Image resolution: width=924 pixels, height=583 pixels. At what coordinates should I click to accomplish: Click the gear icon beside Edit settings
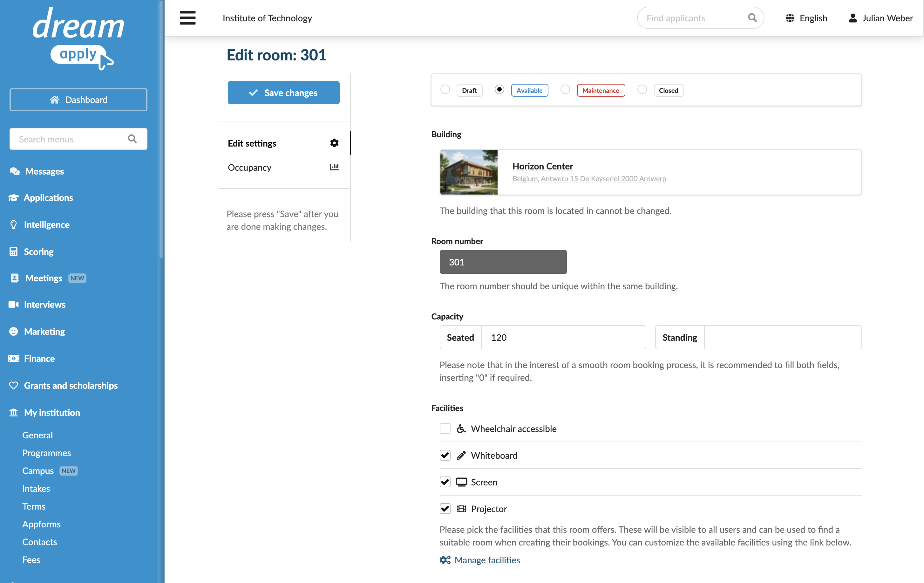[334, 143]
